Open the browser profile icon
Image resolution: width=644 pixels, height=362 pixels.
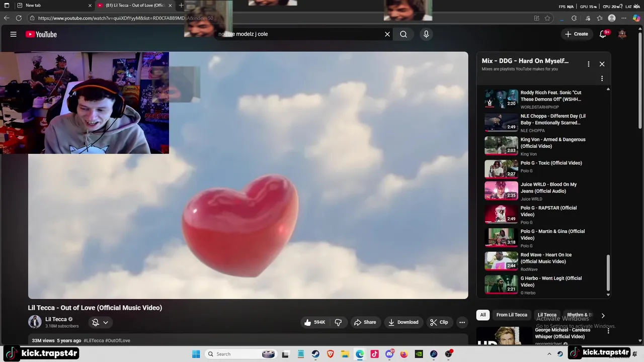coord(612,18)
